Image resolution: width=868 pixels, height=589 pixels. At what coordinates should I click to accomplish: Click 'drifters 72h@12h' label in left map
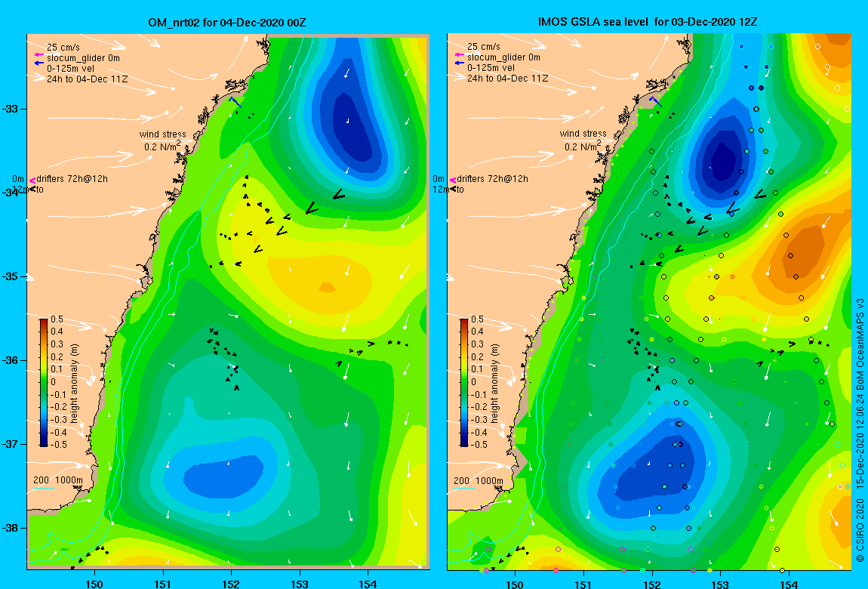tap(72, 179)
